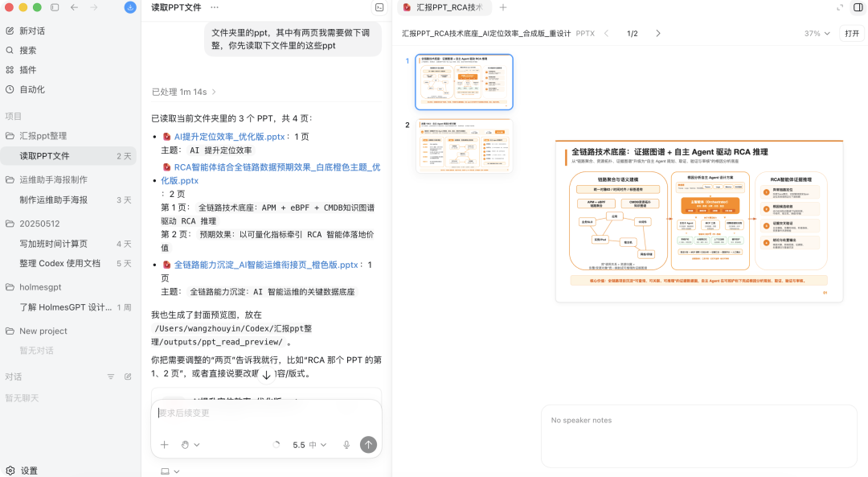Go to previous slide page arrow

pos(606,33)
